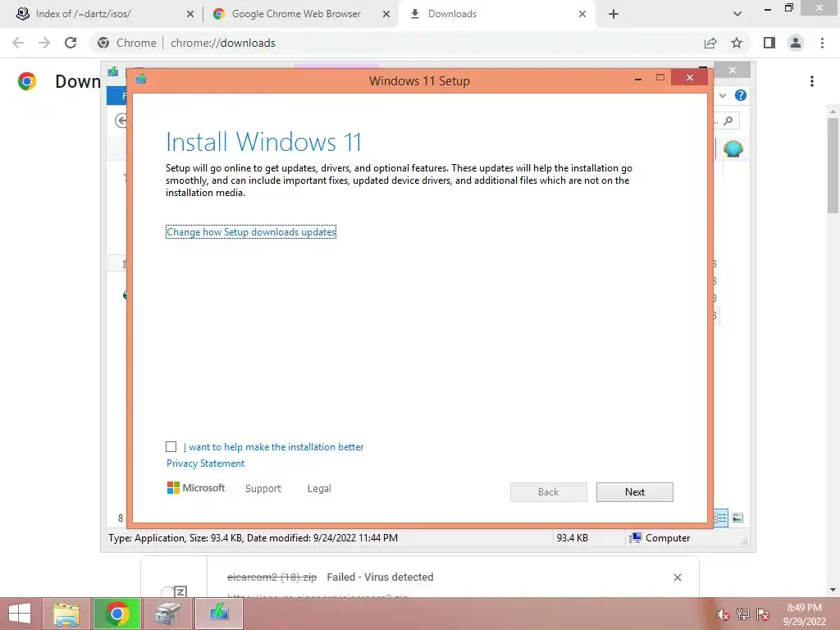Image resolution: width=840 pixels, height=630 pixels.
Task: Click the Next button in Windows 11 Setup
Action: click(634, 492)
